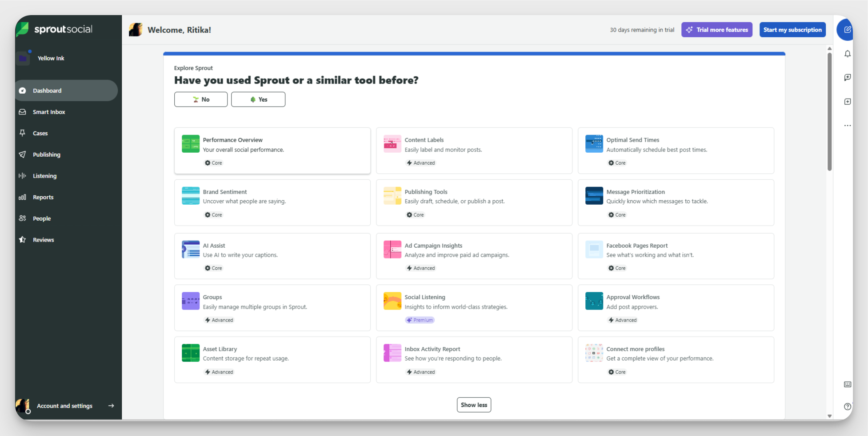Click the account avatar in sidebar footer
This screenshot has height=436, width=868.
(x=23, y=406)
